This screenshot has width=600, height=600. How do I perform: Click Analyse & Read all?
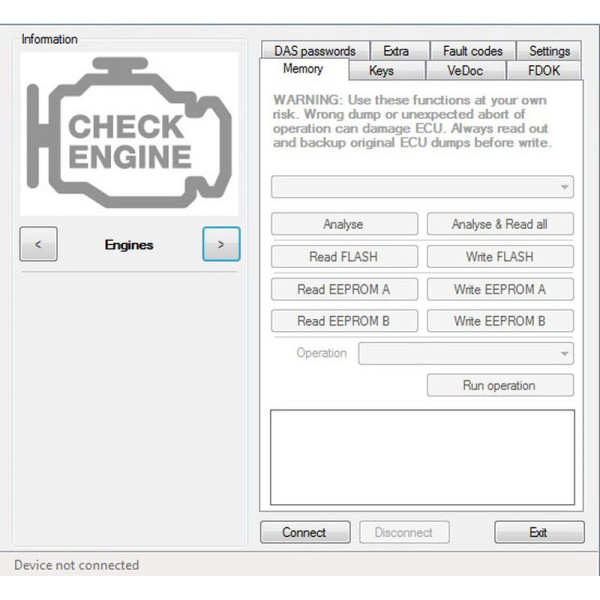click(x=500, y=225)
